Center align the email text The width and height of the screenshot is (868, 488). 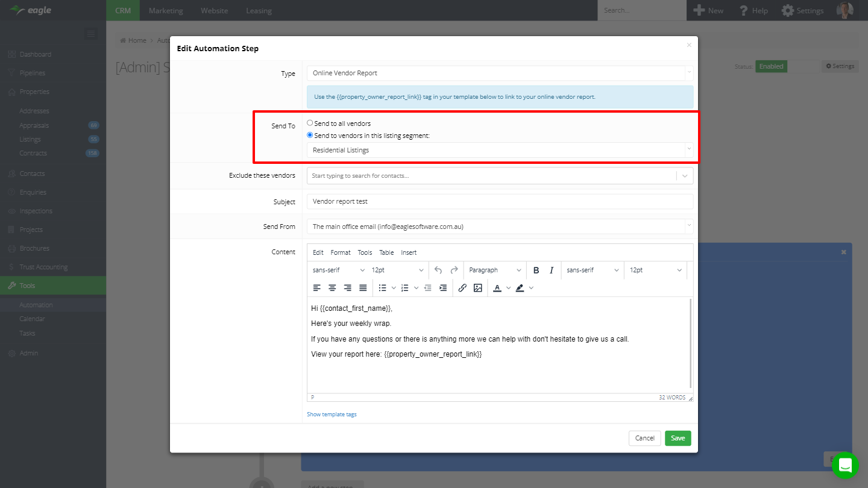point(332,288)
